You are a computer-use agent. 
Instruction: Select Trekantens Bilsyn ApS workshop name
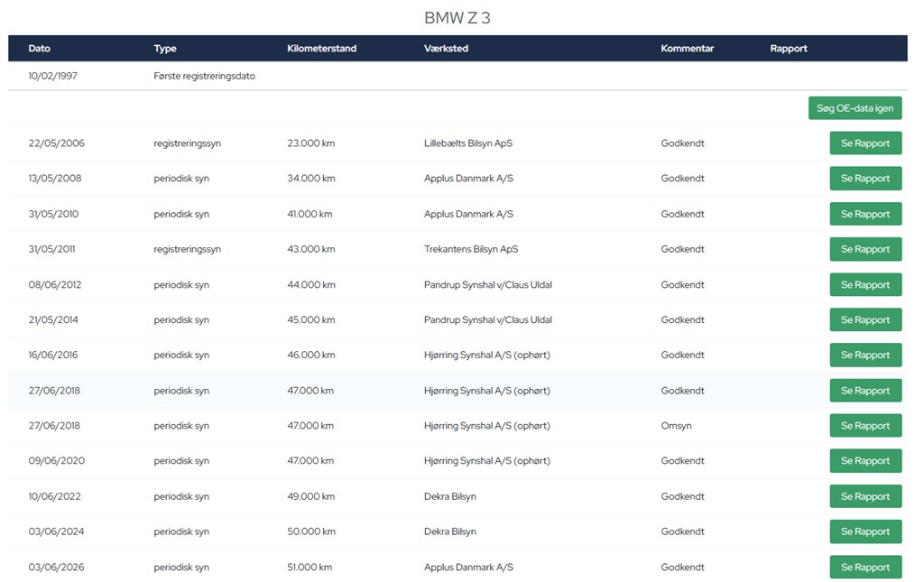click(x=471, y=249)
